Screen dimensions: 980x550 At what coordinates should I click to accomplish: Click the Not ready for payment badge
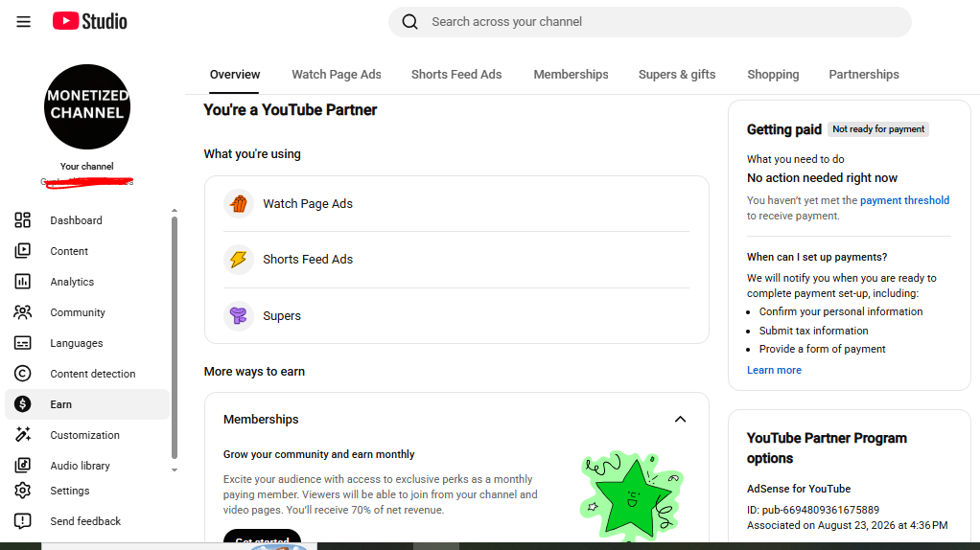pos(878,129)
